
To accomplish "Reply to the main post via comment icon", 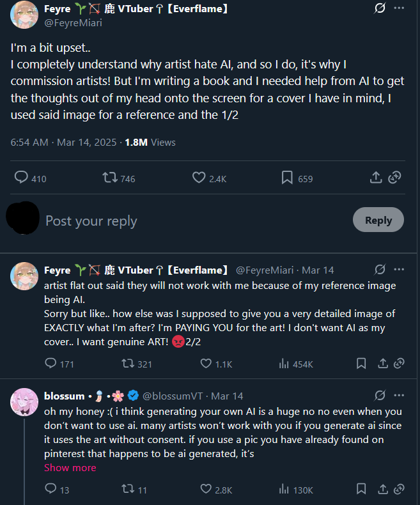I will 22,178.
